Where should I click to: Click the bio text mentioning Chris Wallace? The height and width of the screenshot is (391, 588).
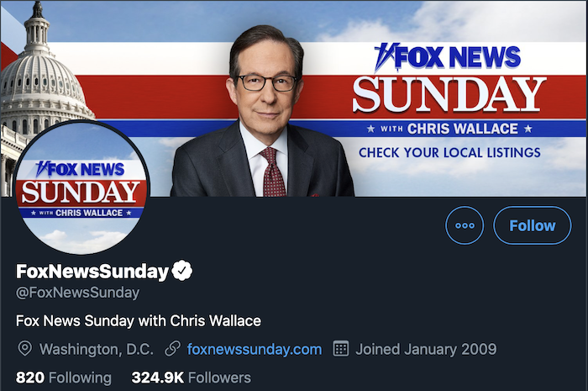139,321
